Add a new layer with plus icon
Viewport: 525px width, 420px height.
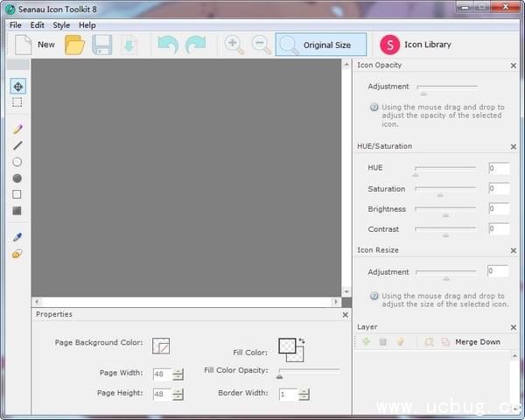pos(367,341)
